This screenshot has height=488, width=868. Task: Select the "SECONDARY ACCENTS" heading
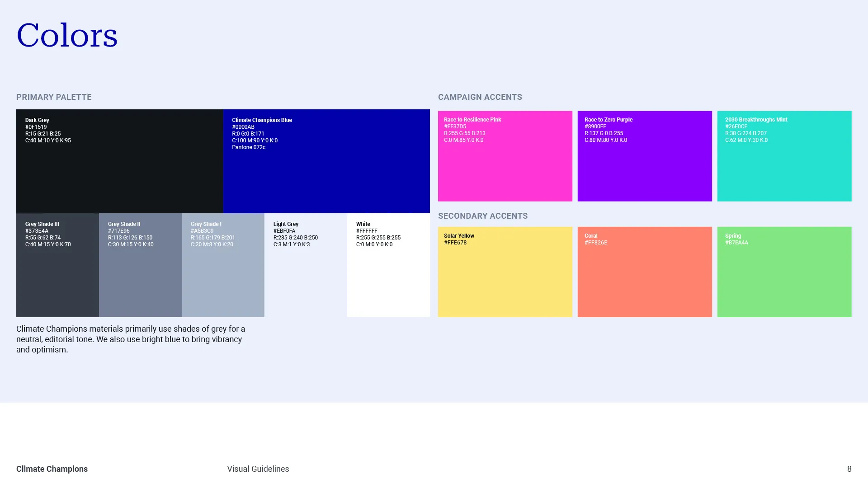[x=483, y=216]
